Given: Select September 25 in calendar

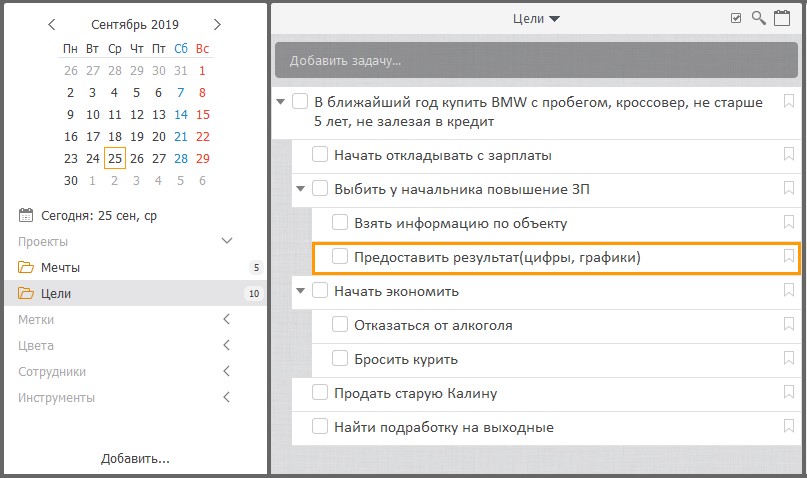Looking at the screenshot, I should [115, 158].
